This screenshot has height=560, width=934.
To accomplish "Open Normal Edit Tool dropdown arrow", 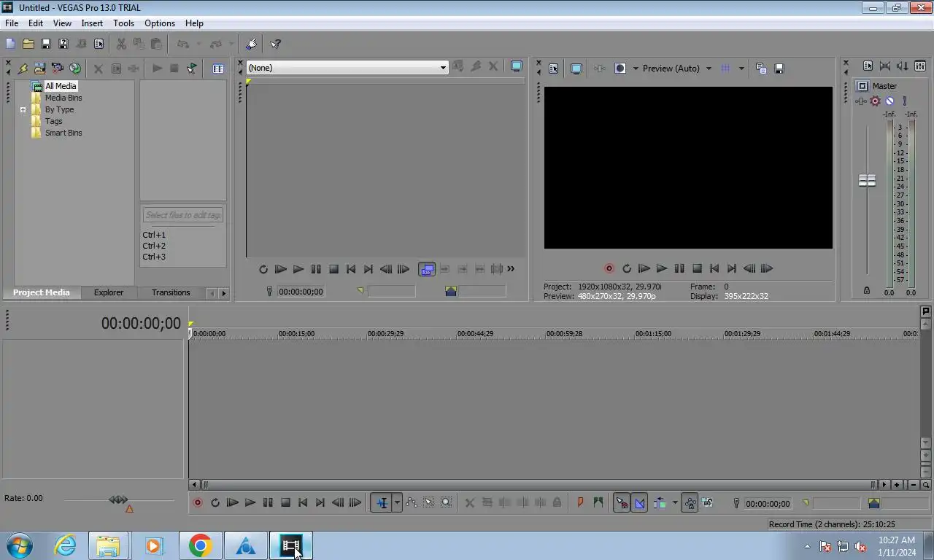I will [397, 502].
